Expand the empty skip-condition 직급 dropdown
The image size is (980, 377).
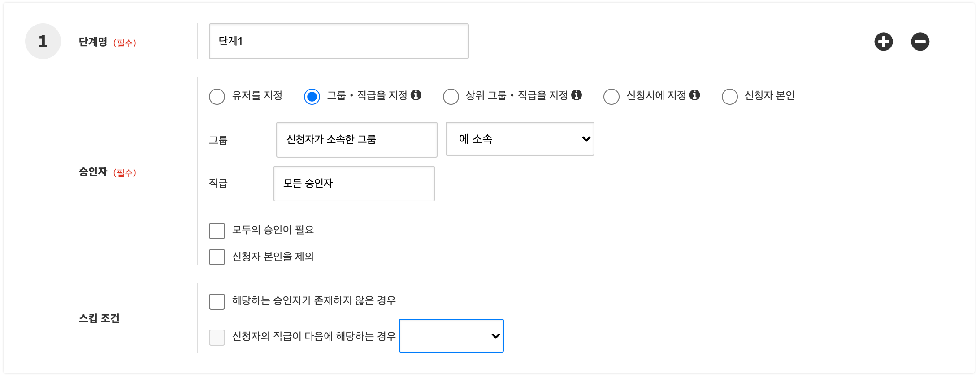[451, 336]
